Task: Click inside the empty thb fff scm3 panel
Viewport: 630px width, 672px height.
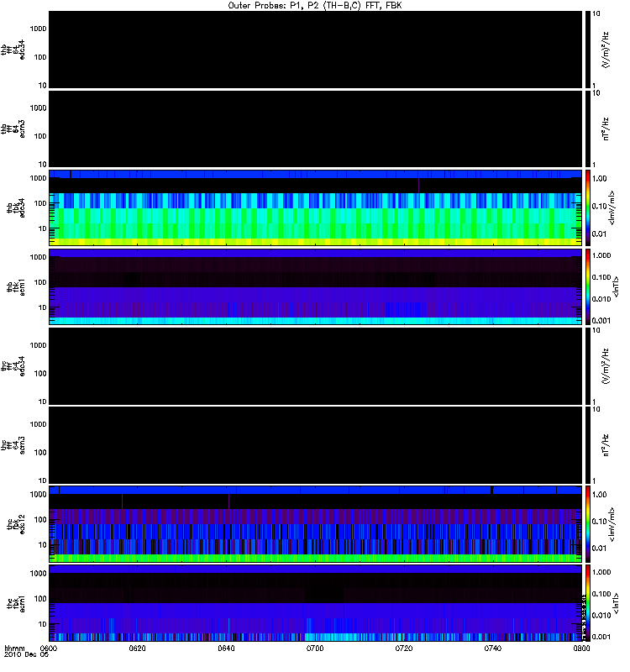Action: [x=315, y=129]
